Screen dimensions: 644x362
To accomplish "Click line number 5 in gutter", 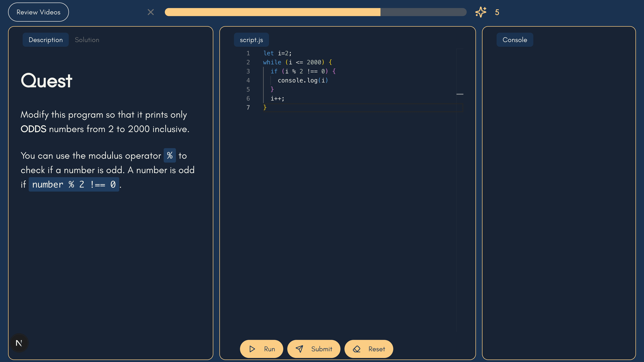I will (248, 89).
